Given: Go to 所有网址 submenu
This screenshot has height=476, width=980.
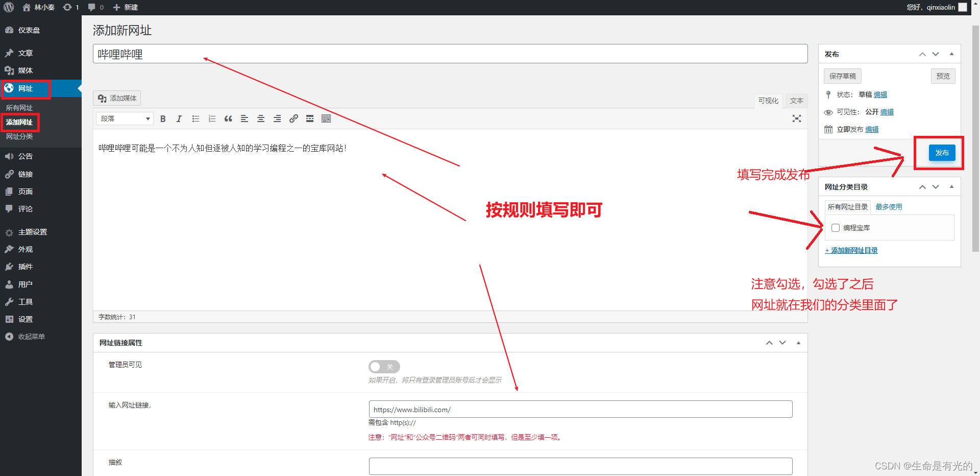Looking at the screenshot, I should click(19, 108).
